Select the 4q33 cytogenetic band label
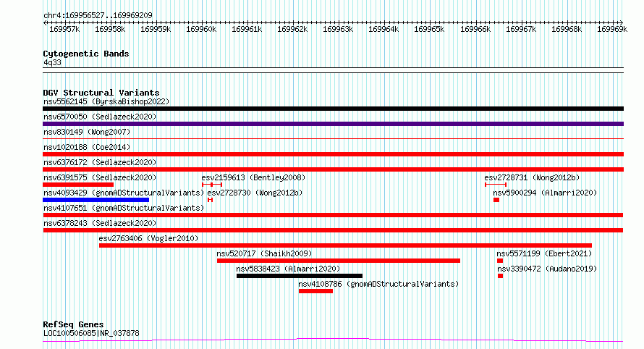Screen dimensions: 644x349 click(x=52, y=63)
